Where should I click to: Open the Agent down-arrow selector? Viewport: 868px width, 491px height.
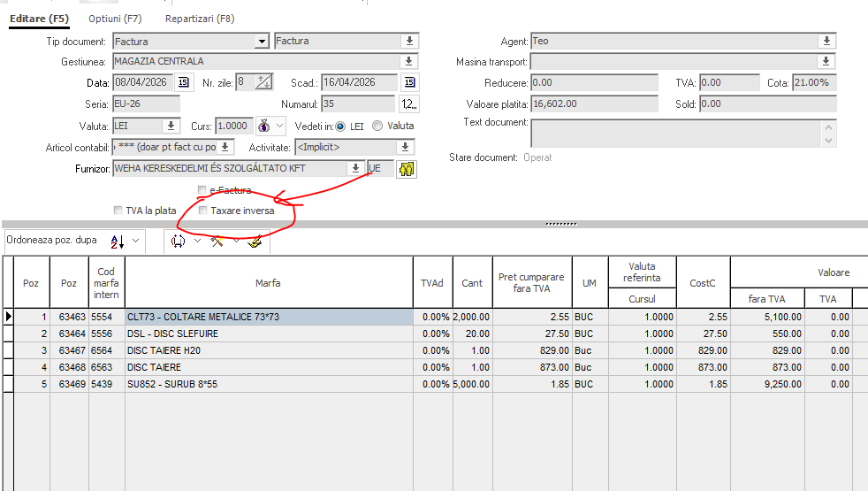click(826, 41)
